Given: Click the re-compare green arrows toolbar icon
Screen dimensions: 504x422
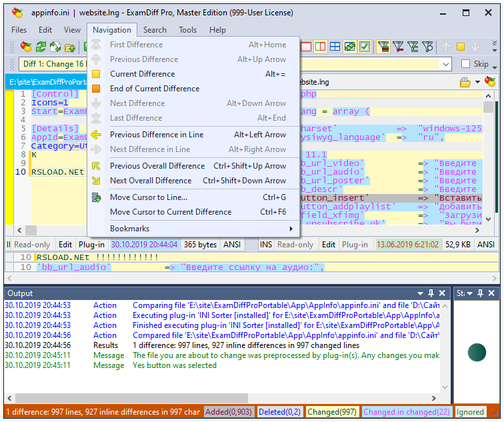Looking at the screenshot, I should pyautogui.click(x=41, y=47).
